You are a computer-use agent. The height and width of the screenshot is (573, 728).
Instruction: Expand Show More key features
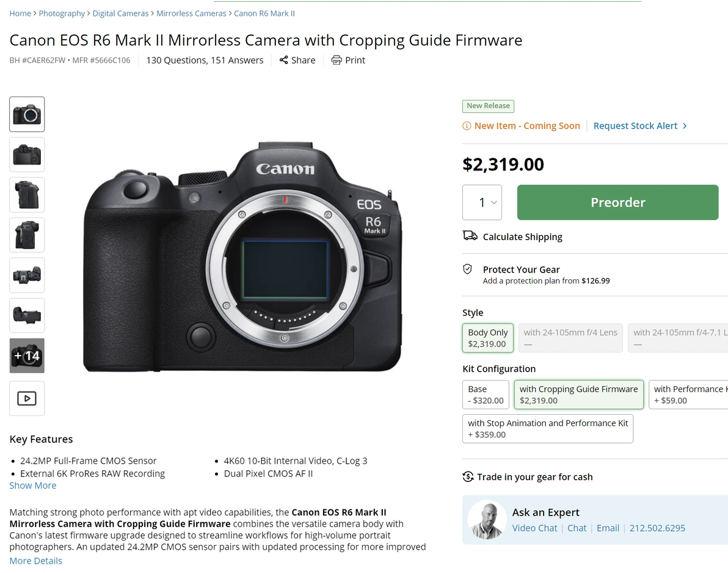coord(33,486)
